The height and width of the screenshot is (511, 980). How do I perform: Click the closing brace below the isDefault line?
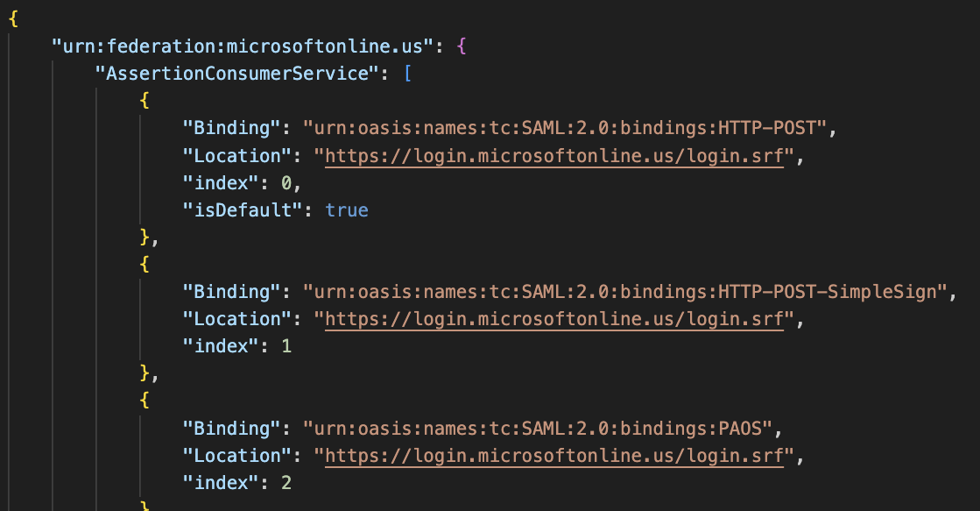(145, 238)
